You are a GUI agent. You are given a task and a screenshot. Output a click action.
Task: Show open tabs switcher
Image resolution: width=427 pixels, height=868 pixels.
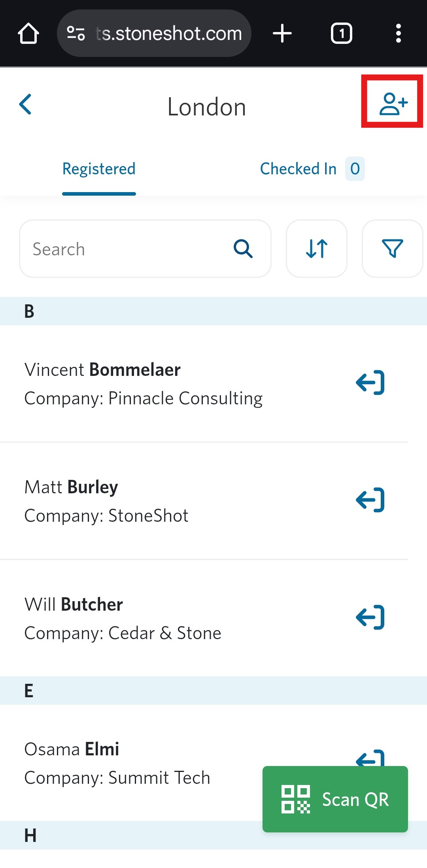coord(342,33)
